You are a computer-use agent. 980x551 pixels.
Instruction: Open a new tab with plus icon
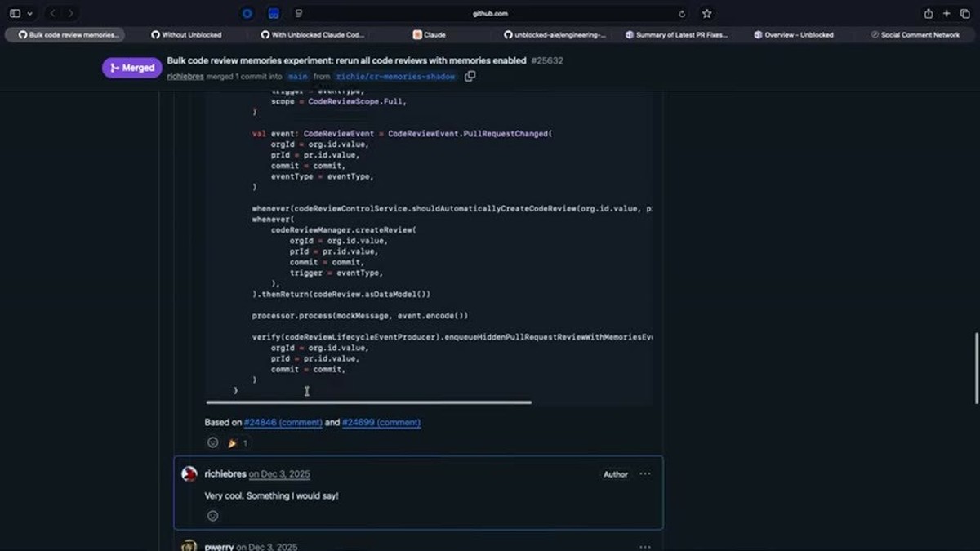coord(947,14)
